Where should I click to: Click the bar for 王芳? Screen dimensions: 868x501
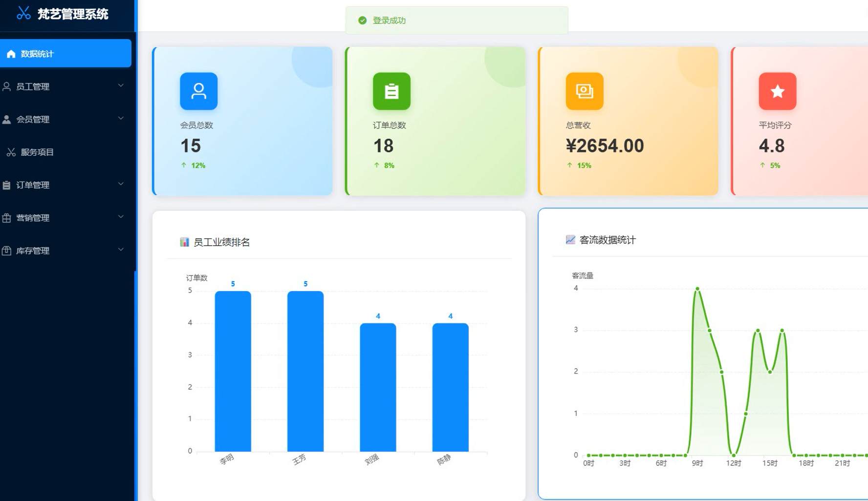305,371
